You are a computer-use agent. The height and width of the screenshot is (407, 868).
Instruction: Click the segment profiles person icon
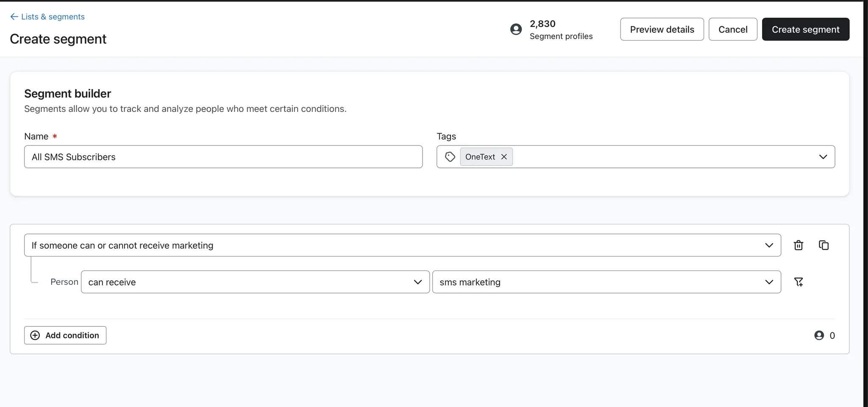click(516, 29)
